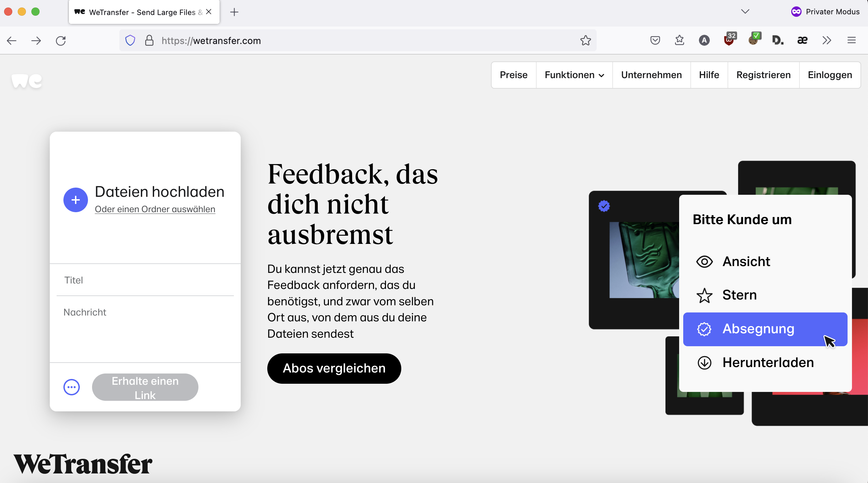The image size is (868, 483).
Task: Open the 'D.' extension icon
Action: click(x=778, y=41)
